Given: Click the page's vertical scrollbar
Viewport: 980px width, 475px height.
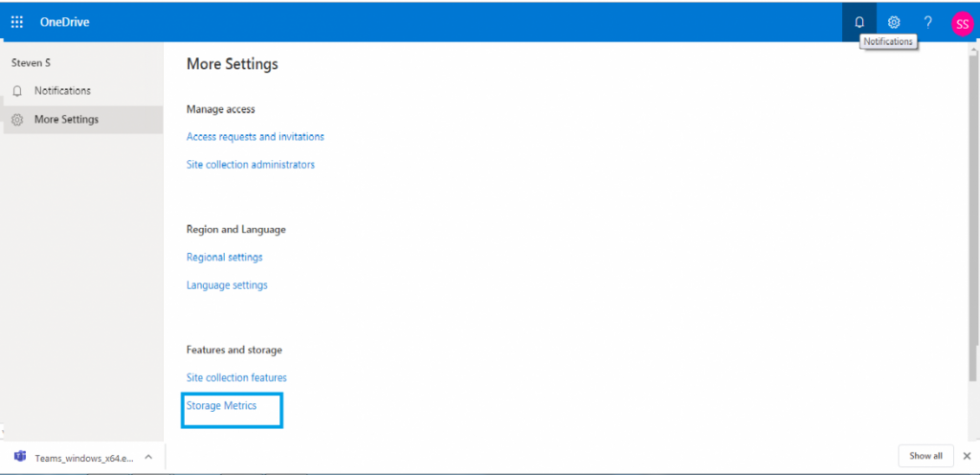Looking at the screenshot, I should (973, 216).
